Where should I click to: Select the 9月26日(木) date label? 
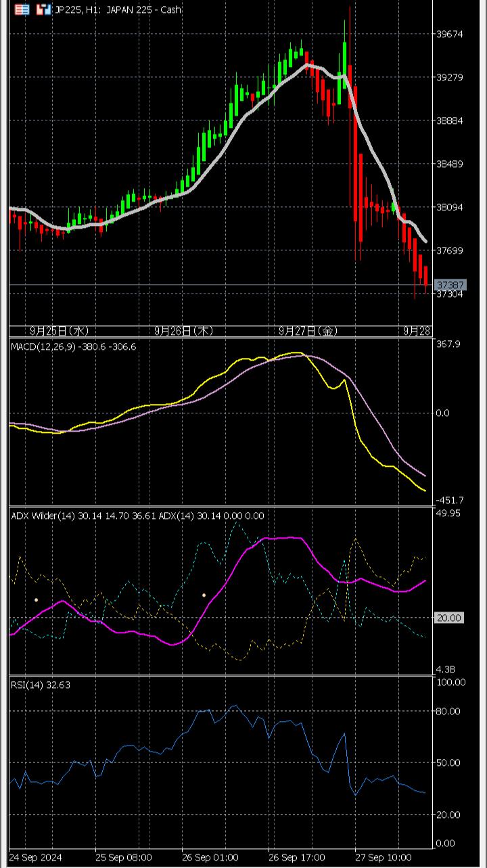[184, 331]
